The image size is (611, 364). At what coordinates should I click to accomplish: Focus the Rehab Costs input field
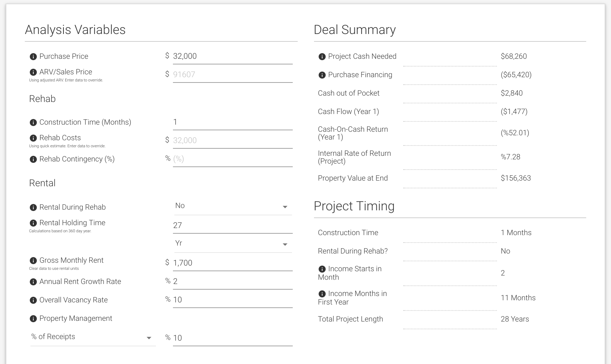(232, 141)
